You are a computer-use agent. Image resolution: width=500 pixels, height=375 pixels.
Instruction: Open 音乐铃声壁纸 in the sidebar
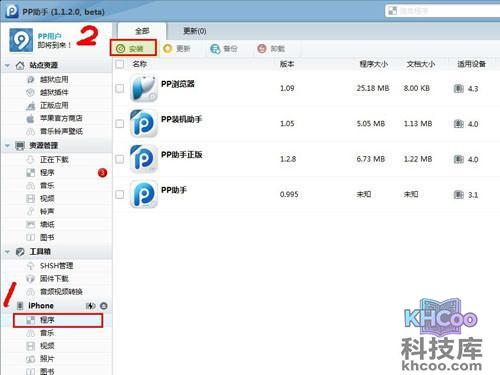click(61, 131)
